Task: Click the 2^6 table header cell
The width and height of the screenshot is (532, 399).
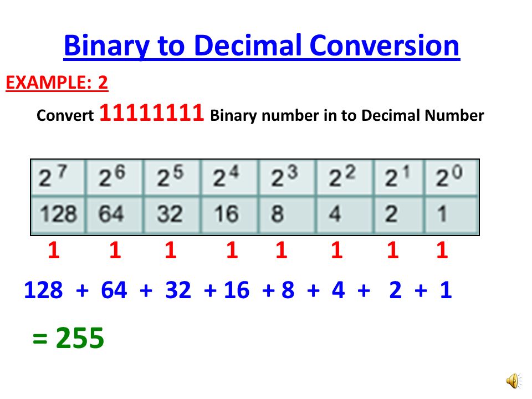Action: (x=115, y=177)
